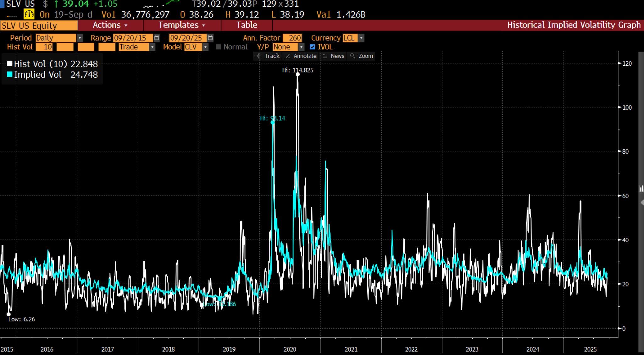
Task: Uncheck the IVOL checkbox
Action: coord(312,47)
